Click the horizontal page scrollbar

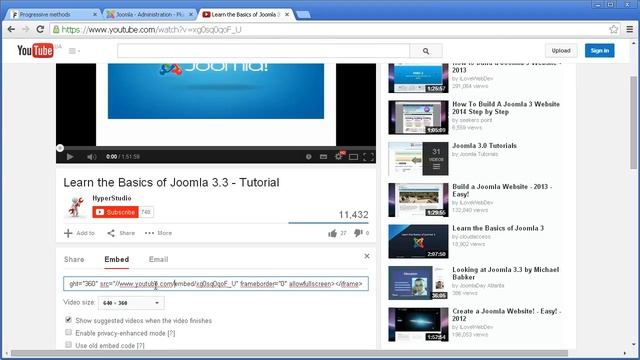289,353
